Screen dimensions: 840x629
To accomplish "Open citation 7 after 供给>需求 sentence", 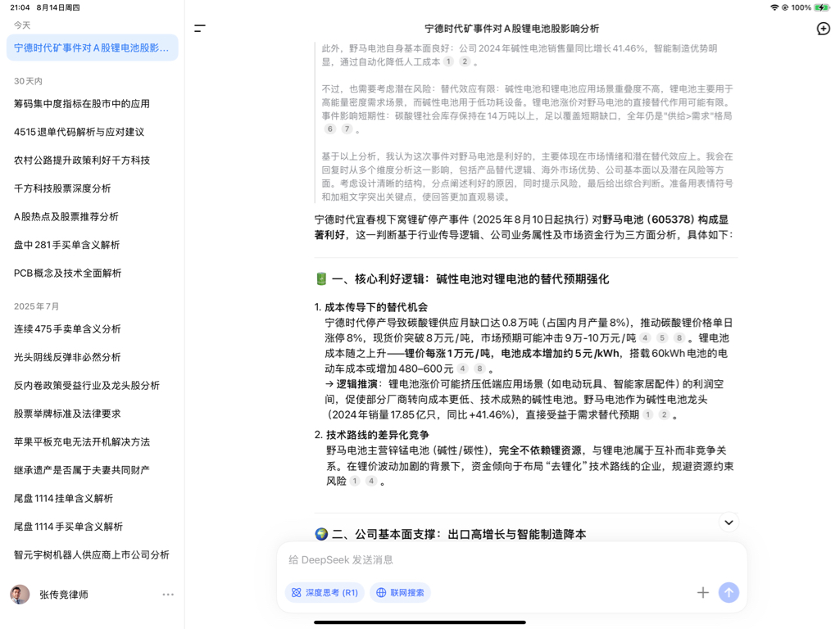I will (347, 129).
